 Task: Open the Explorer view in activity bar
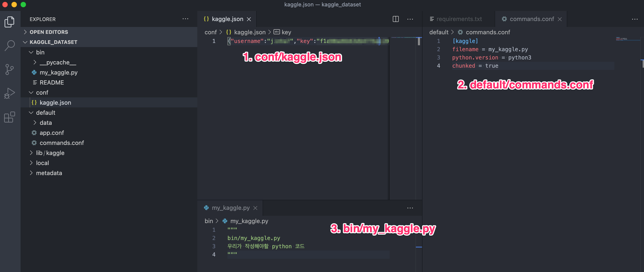(x=10, y=22)
